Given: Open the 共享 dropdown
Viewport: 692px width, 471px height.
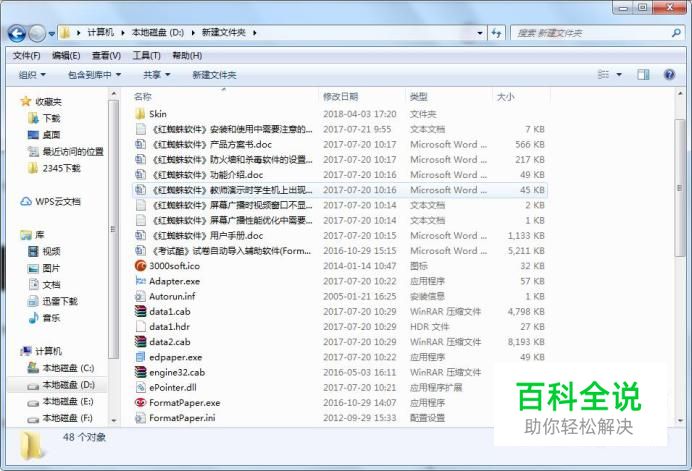Looking at the screenshot, I should [157, 75].
